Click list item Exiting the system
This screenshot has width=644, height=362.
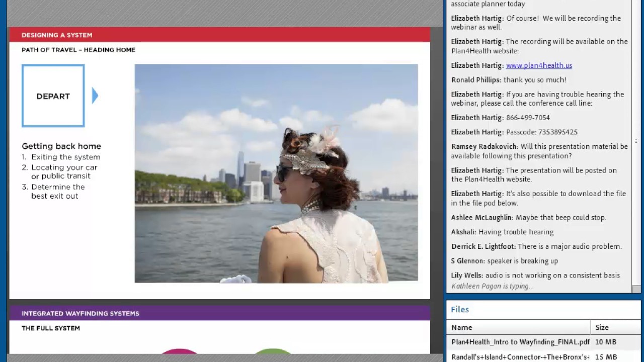(61, 157)
